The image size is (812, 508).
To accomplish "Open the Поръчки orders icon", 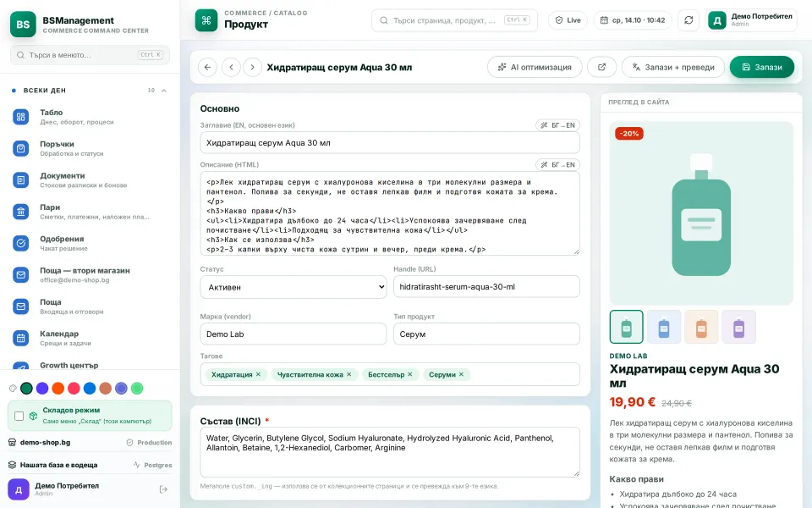I will coord(20,148).
